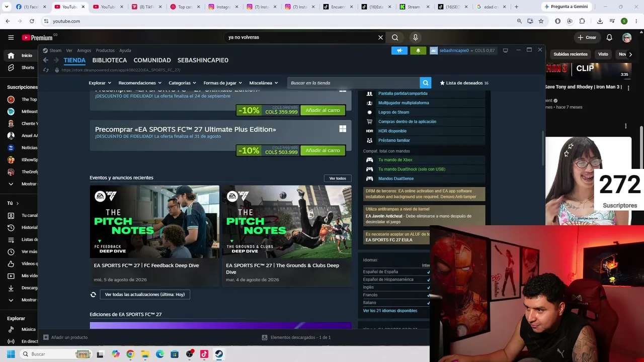Go back using Steam's back arrow
This screenshot has width=644, height=362.
45,60
